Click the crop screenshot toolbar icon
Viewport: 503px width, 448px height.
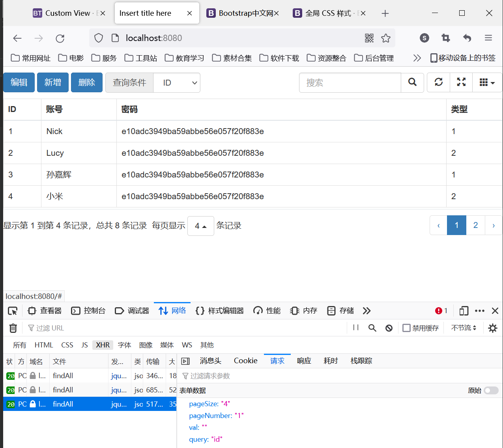click(x=446, y=38)
